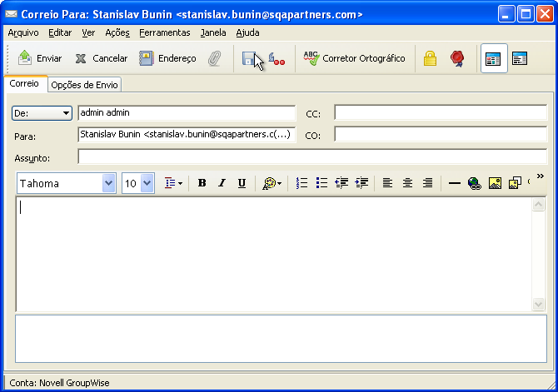Image resolution: width=558 pixels, height=392 pixels.
Task: Click the message body scroll down arrow
Action: (x=538, y=304)
